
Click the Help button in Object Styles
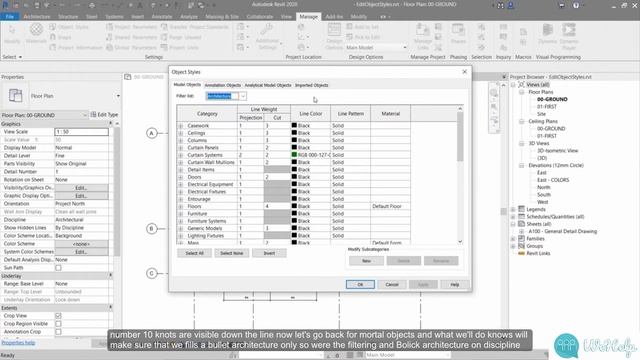[455, 284]
